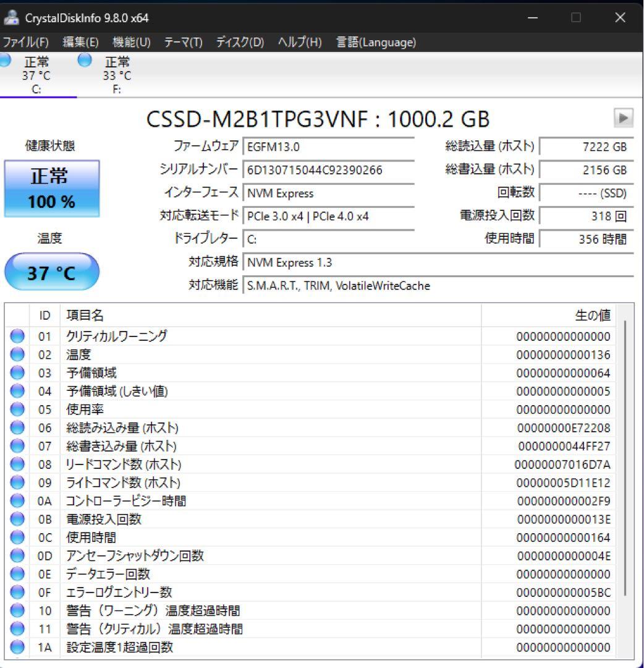Image resolution: width=644 pixels, height=668 pixels.
Task: Select the 温度 row raw value 0000000000136
Action: 563,355
